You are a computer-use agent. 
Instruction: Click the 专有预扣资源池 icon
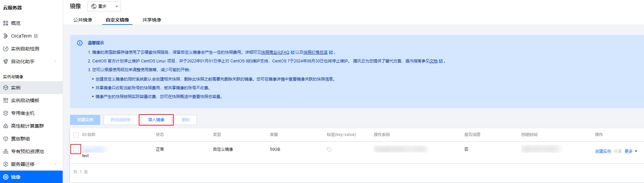tap(6, 151)
